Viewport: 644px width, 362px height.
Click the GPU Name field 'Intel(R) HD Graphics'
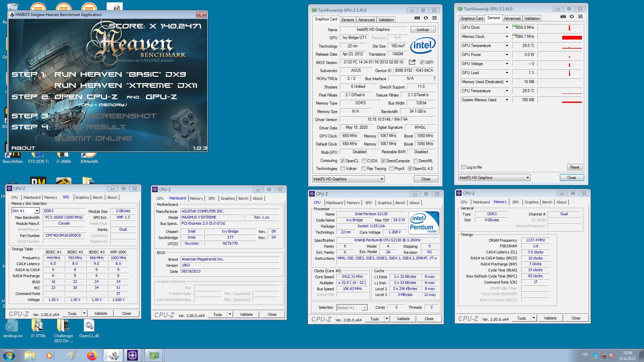click(x=373, y=29)
